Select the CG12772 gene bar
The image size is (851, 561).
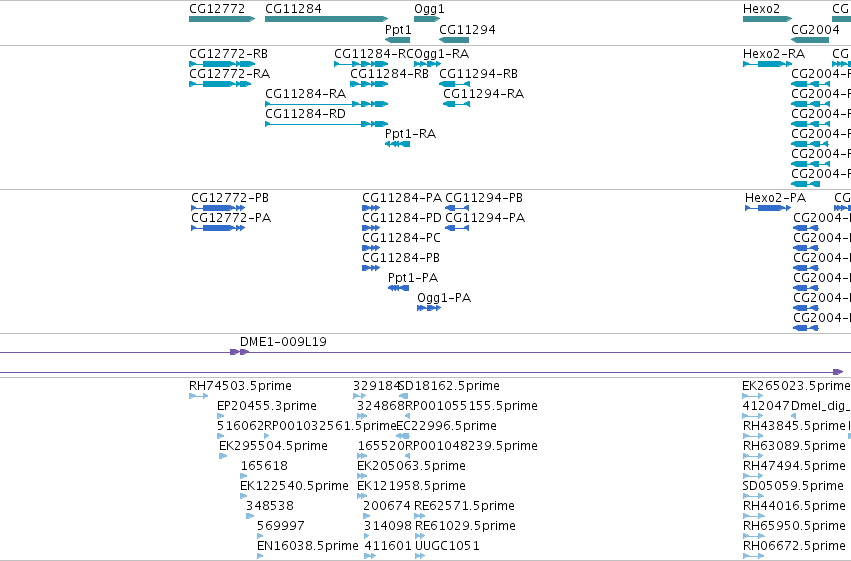click(222, 19)
